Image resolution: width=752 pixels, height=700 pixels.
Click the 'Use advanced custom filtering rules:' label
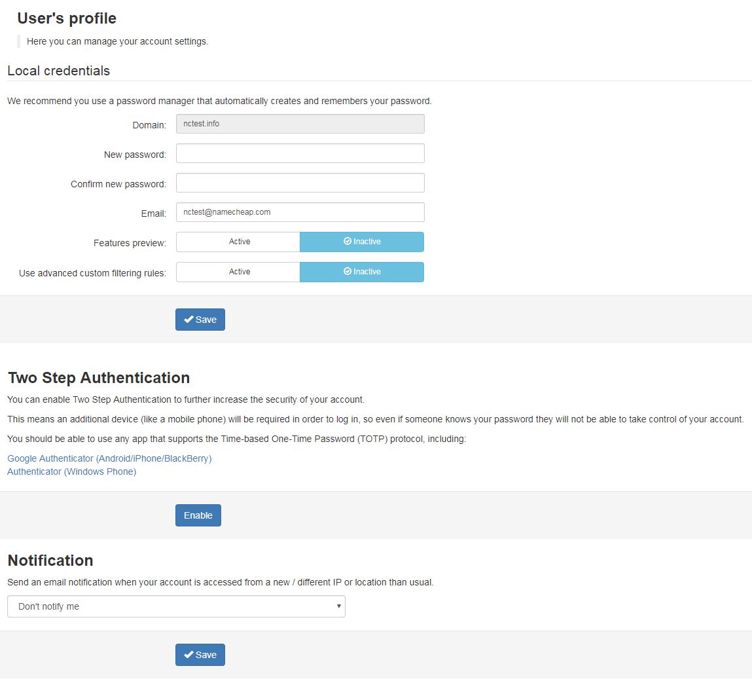coord(92,273)
